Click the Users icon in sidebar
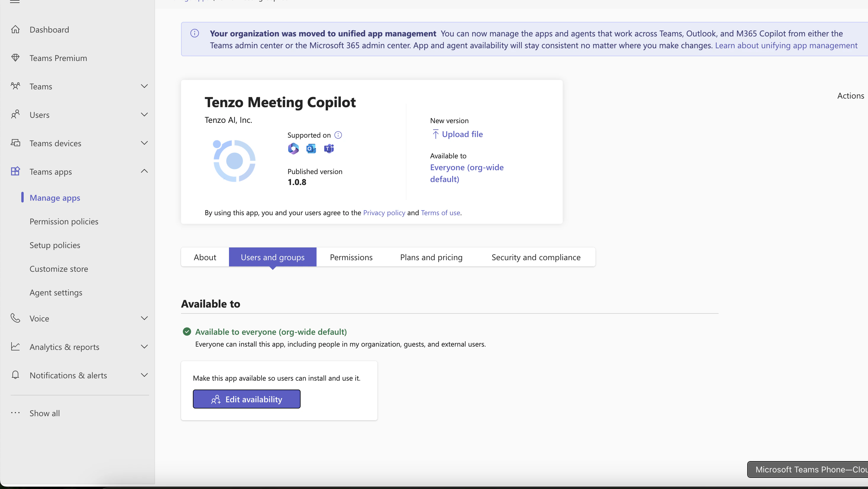This screenshot has width=868, height=489. click(15, 115)
